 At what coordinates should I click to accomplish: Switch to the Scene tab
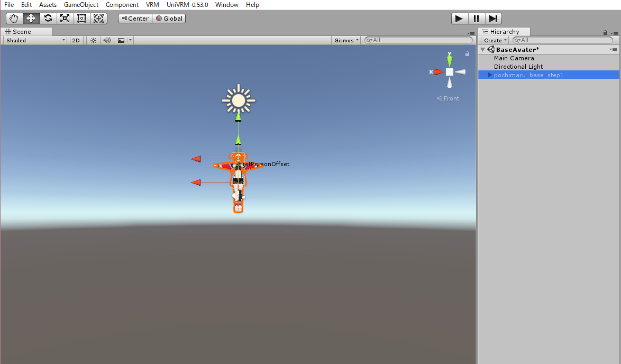[27, 32]
